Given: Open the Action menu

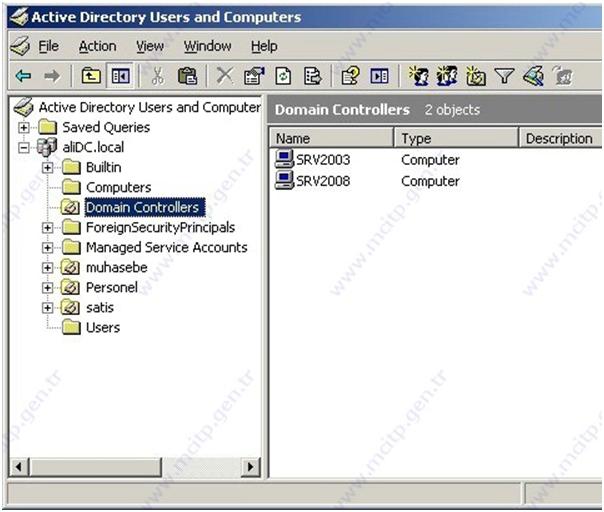Looking at the screenshot, I should point(97,46).
